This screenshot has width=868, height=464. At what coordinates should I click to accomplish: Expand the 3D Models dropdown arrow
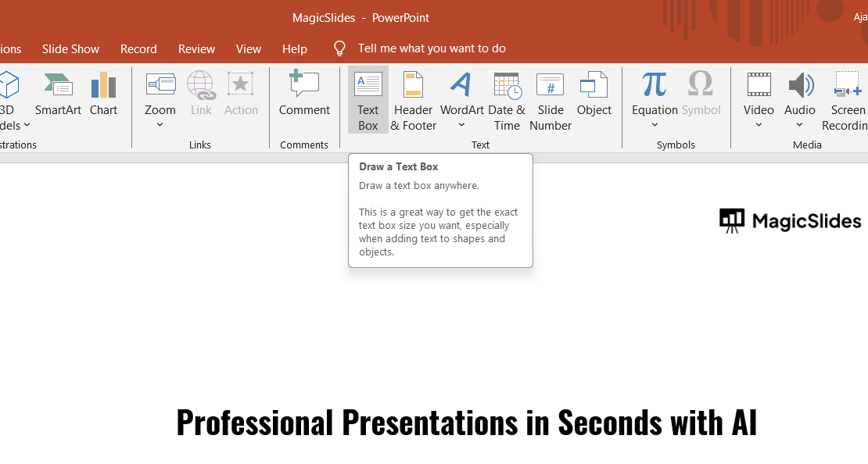[x=27, y=126]
